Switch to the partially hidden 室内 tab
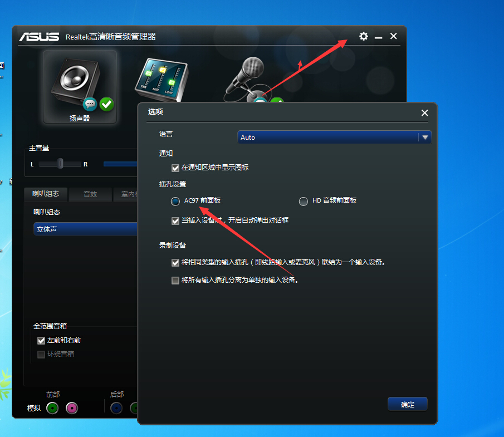504x437 pixels. 125,194
